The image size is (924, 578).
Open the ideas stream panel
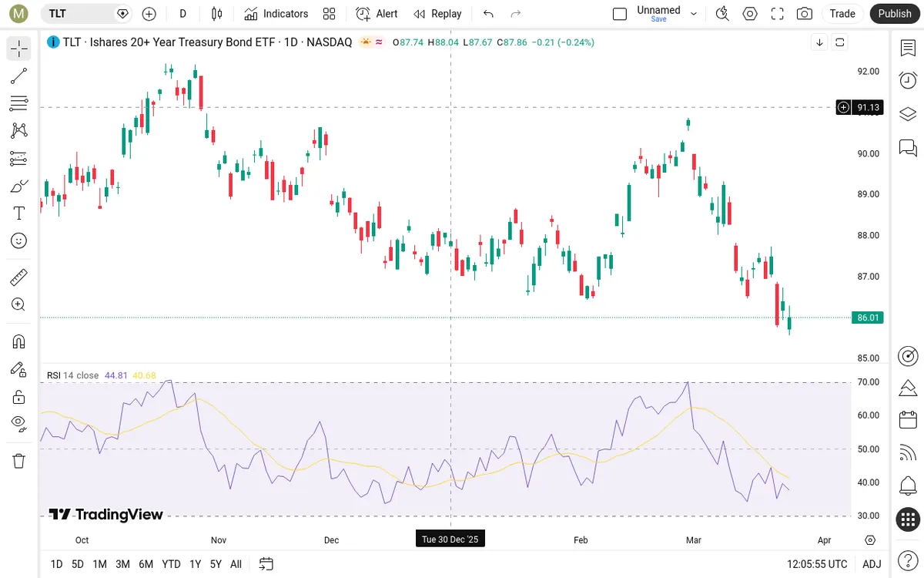point(908,388)
